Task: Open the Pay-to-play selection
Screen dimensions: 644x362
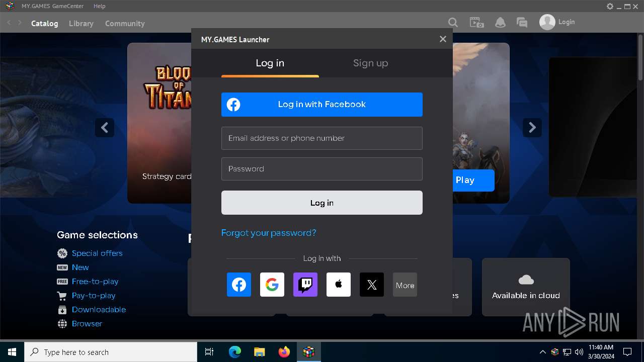Action: [x=94, y=296]
